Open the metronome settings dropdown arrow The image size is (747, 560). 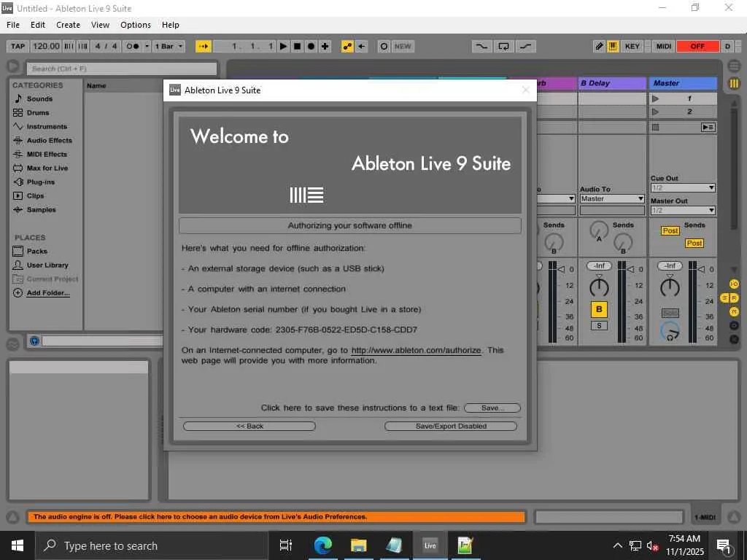point(147,46)
